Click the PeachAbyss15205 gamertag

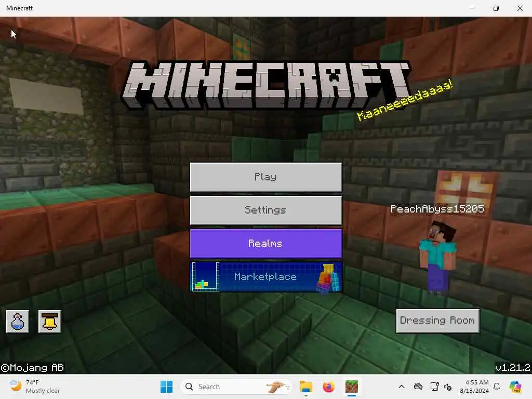pyautogui.click(x=437, y=209)
